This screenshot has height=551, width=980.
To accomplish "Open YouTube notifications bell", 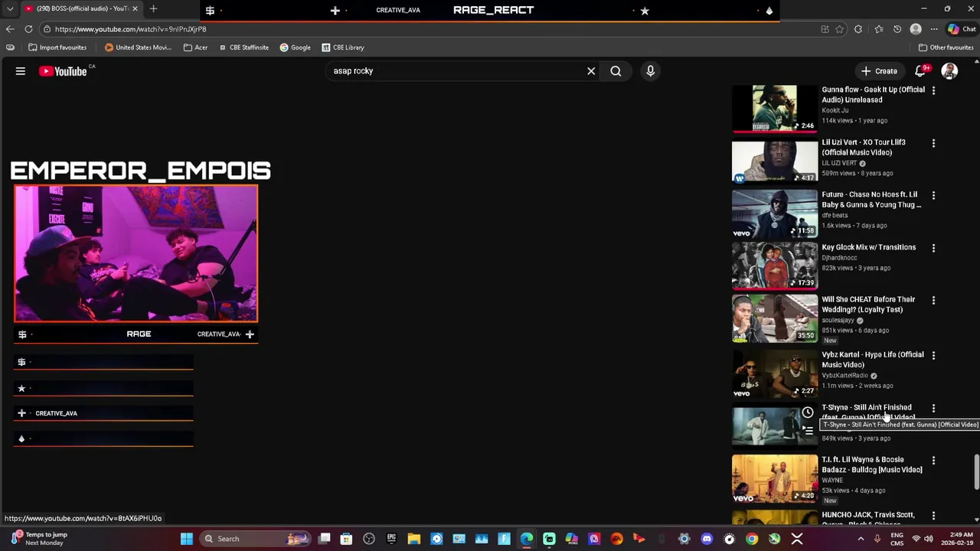I will click(x=920, y=71).
